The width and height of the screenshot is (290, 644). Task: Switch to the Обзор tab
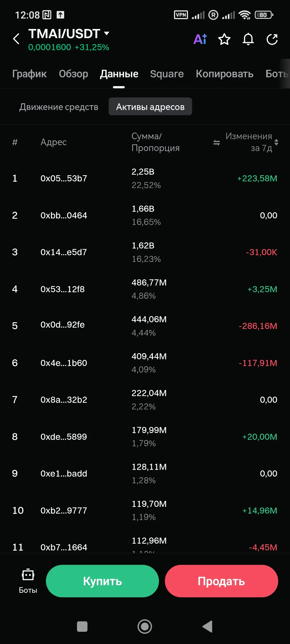73,74
